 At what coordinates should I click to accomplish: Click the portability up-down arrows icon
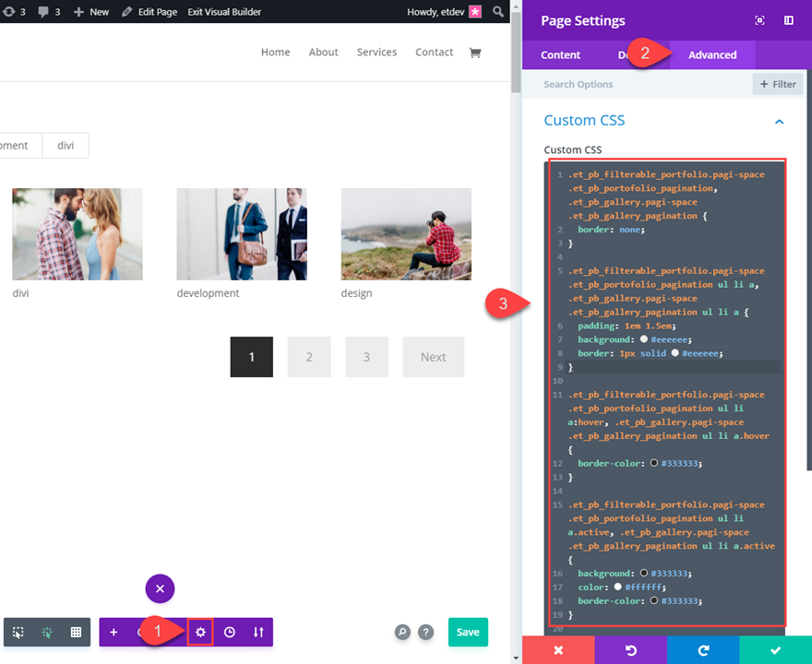click(x=257, y=632)
